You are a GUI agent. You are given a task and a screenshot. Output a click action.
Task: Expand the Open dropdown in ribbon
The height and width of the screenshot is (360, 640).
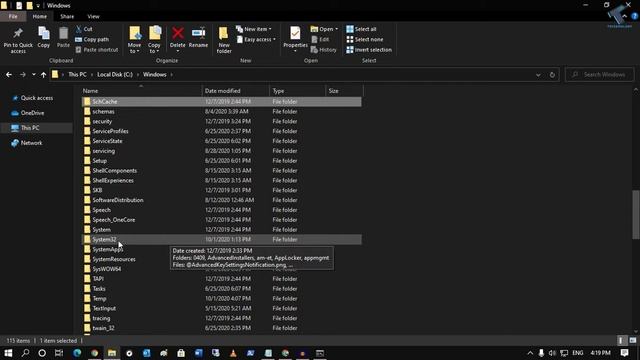pos(324,29)
